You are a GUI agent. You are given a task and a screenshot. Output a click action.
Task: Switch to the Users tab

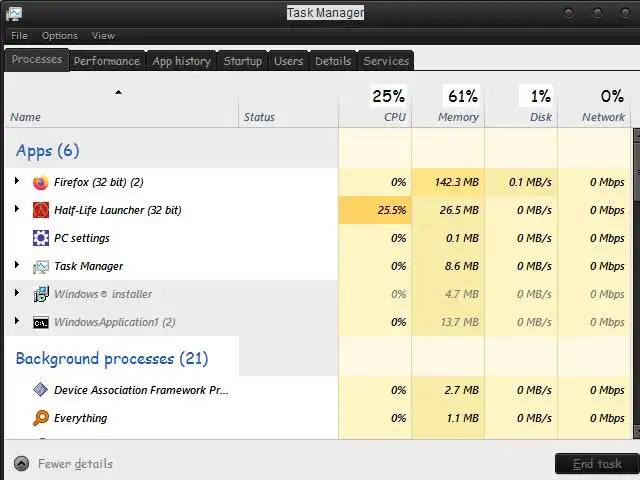pos(289,61)
